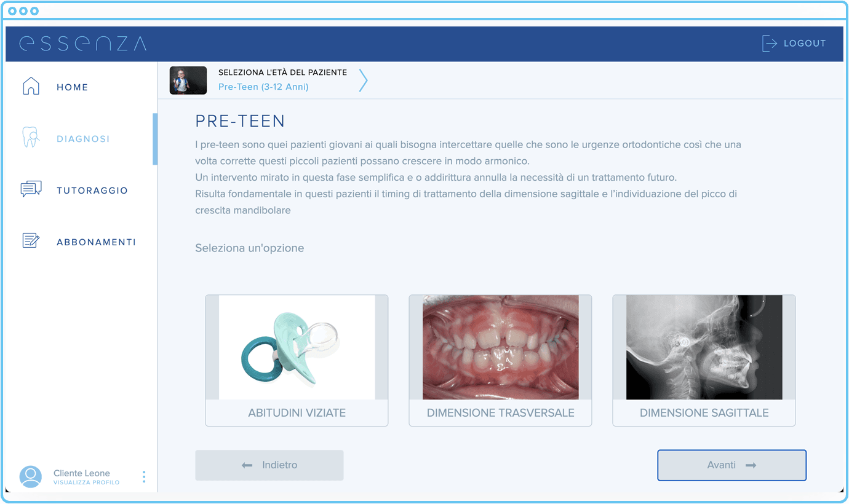This screenshot has height=504, width=849.
Task: Click the Cliente Leone name
Action: click(82, 473)
